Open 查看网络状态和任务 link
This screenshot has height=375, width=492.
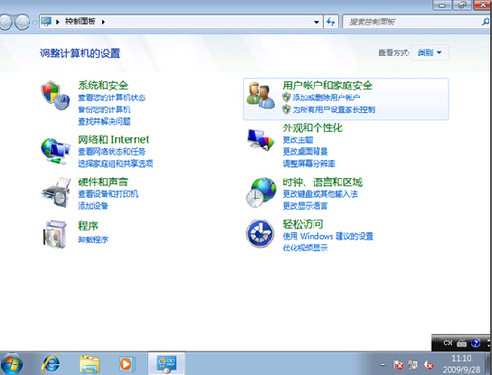112,152
